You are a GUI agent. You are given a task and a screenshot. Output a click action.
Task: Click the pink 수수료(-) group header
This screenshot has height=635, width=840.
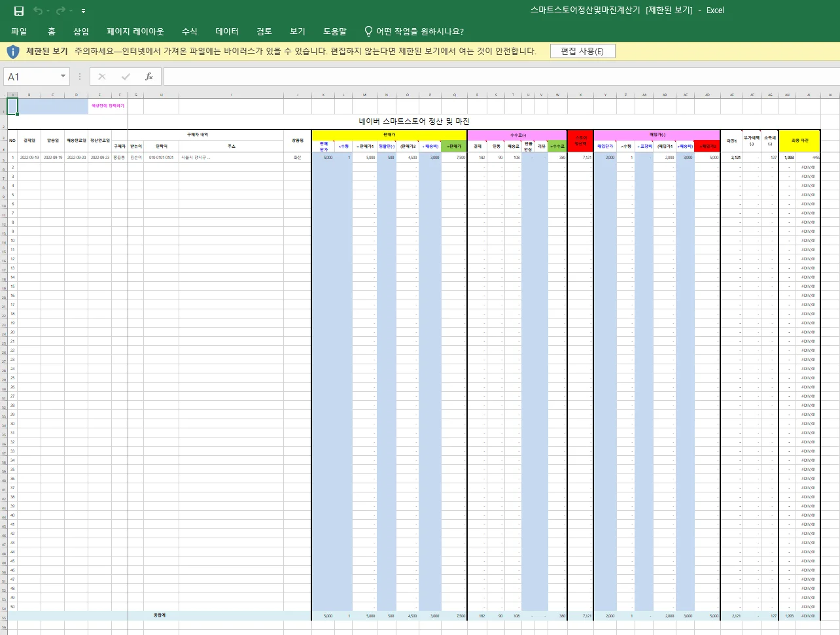518,135
